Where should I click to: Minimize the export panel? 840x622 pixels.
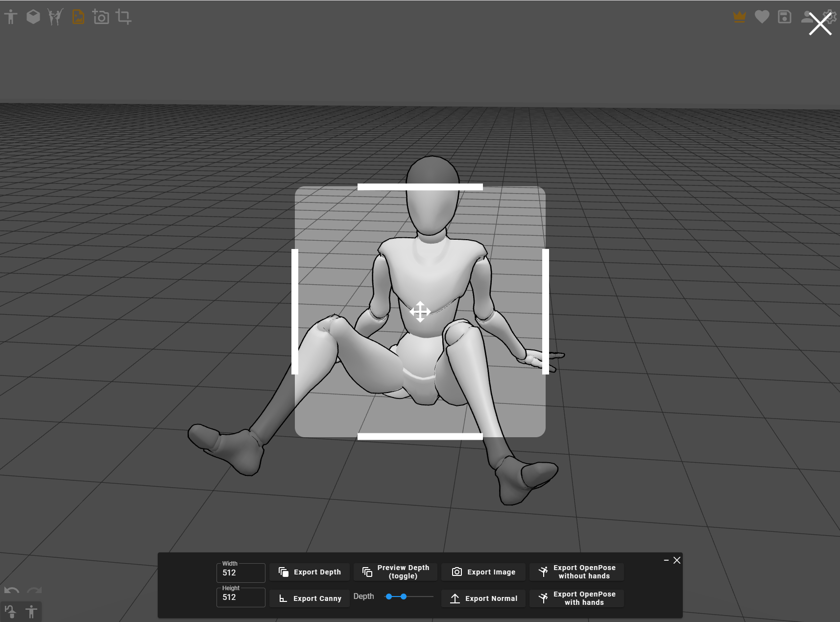click(x=666, y=560)
